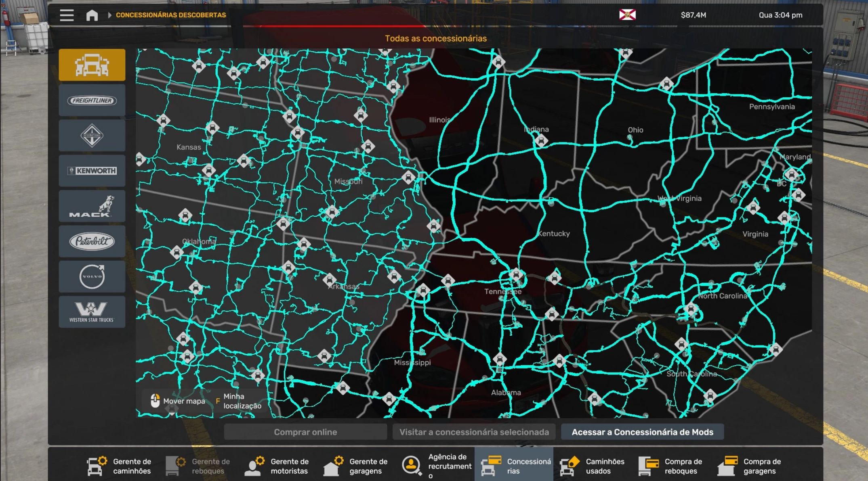Select the dealer marker near Indiana label
This screenshot has height=481, width=868.
point(541,141)
